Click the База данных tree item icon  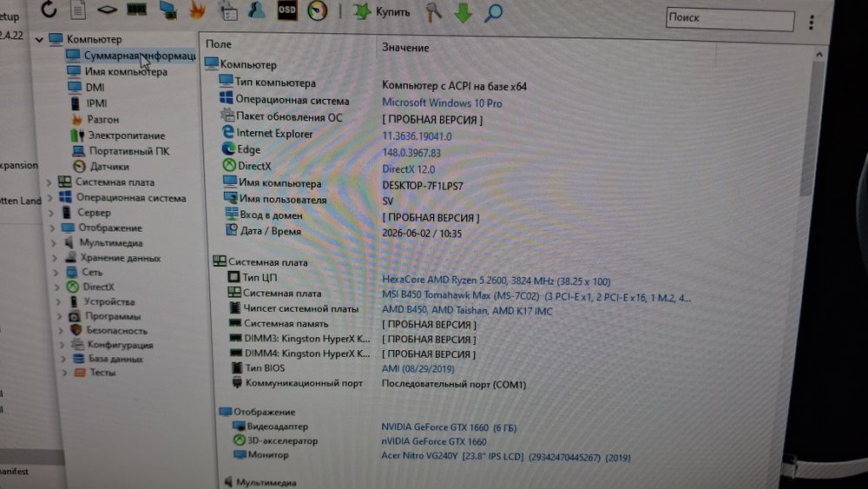[x=79, y=359]
